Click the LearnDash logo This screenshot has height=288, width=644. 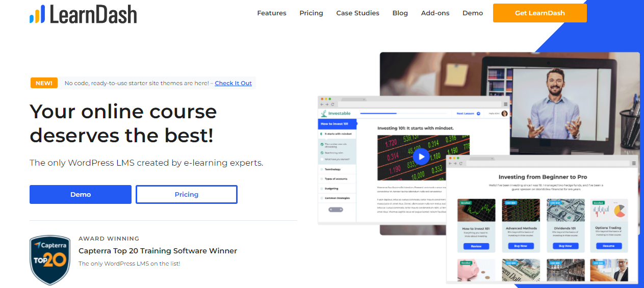(83, 14)
